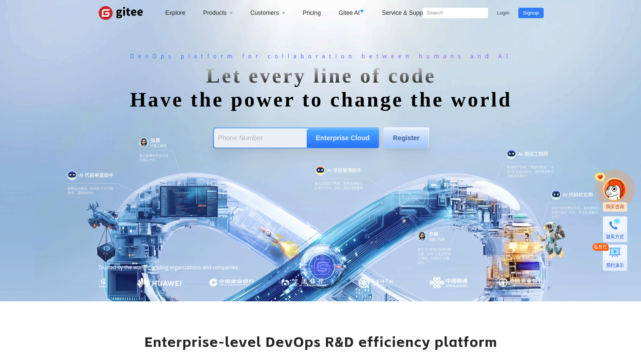Screen dimensions: 641x364
Task: Click the China Construction Bank logo
Action: click(232, 282)
